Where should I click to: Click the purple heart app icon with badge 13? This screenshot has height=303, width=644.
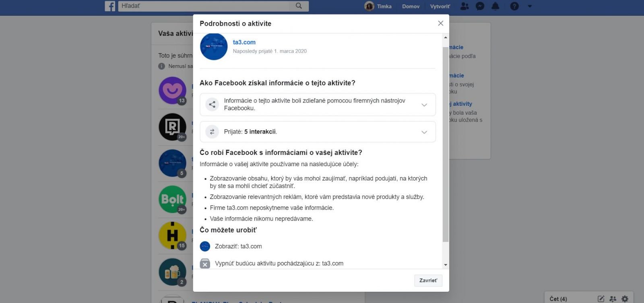pyautogui.click(x=173, y=91)
